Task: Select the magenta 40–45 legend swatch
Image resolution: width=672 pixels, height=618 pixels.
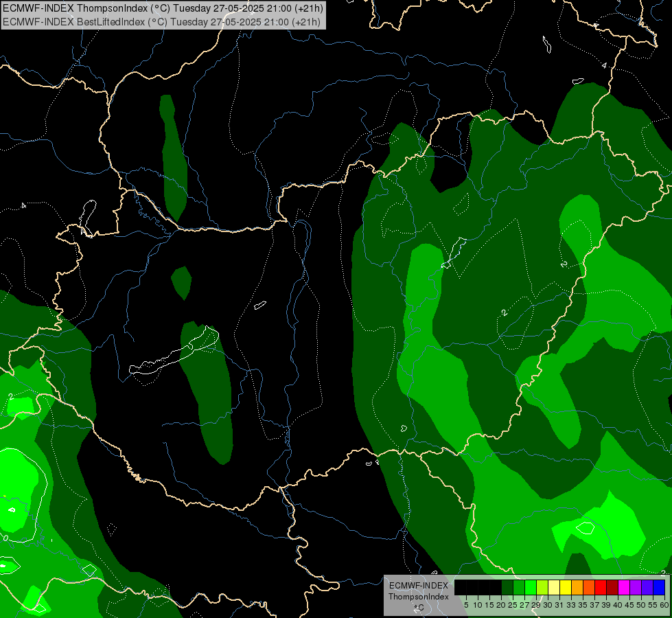Action: (x=625, y=587)
